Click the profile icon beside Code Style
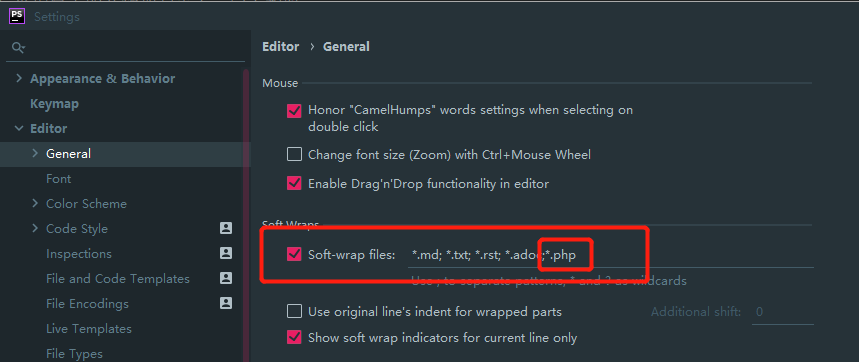This screenshot has height=362, width=859. coord(226,228)
